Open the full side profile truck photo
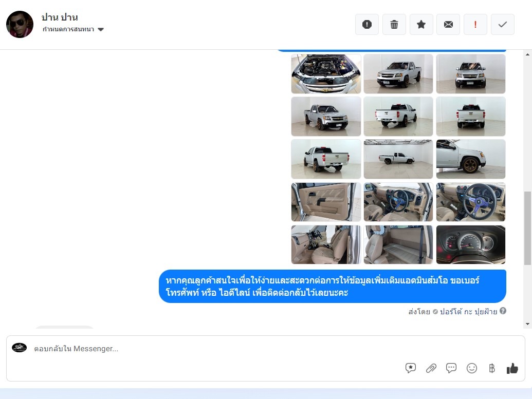 [398, 159]
